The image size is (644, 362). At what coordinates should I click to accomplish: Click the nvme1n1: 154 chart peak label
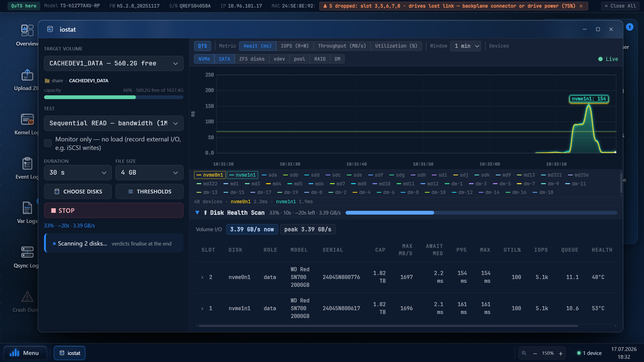589,99
